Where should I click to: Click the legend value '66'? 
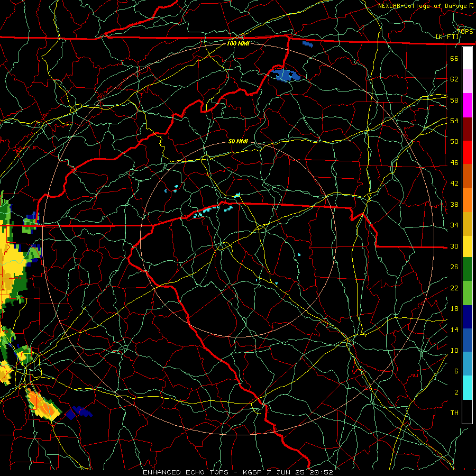pyautogui.click(x=454, y=58)
